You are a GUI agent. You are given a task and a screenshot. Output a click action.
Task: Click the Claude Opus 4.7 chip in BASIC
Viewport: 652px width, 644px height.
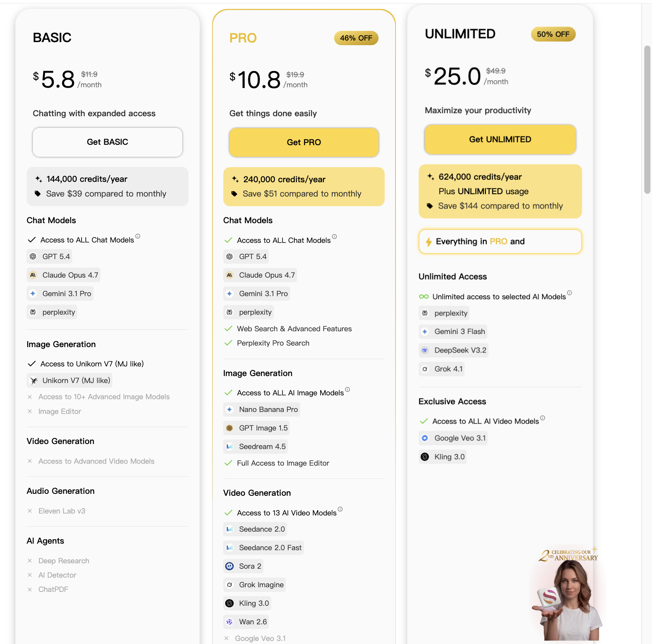[64, 275]
